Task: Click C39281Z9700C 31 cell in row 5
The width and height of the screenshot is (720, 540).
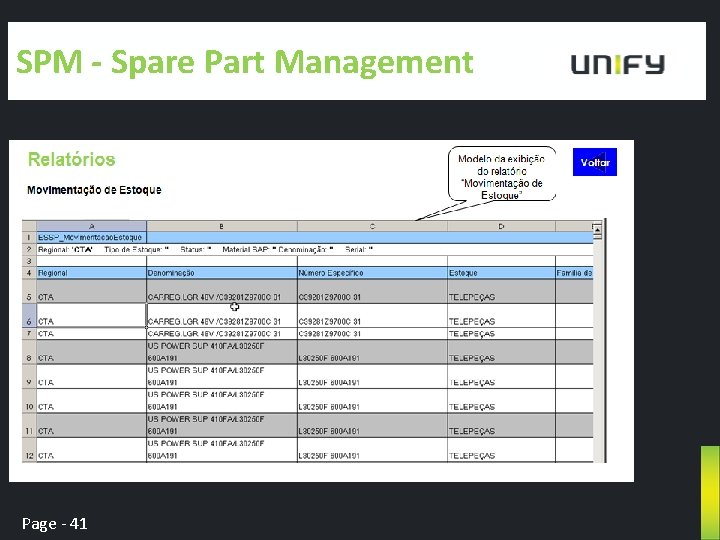Action: (372, 291)
